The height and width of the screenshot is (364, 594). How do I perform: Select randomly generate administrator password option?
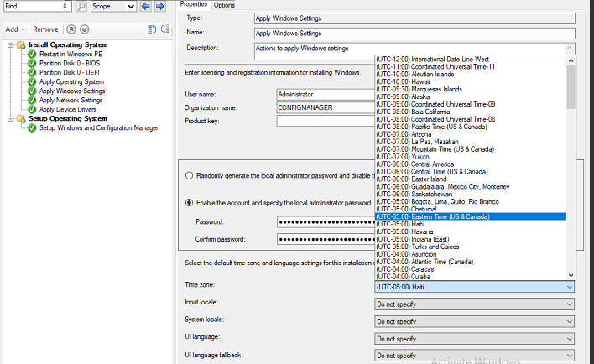[x=190, y=175]
